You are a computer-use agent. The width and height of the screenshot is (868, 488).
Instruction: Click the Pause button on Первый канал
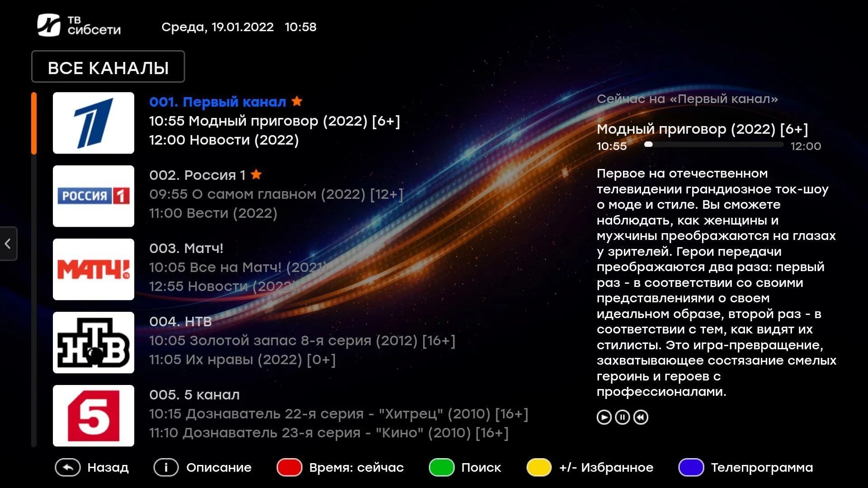[622, 417]
